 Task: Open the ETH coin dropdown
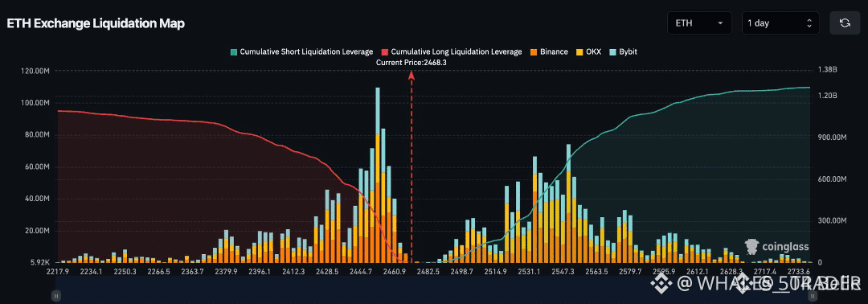tap(699, 23)
